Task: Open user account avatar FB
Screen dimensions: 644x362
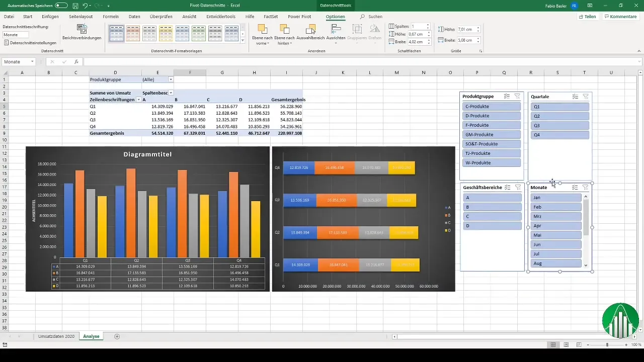Action: pos(574,5)
